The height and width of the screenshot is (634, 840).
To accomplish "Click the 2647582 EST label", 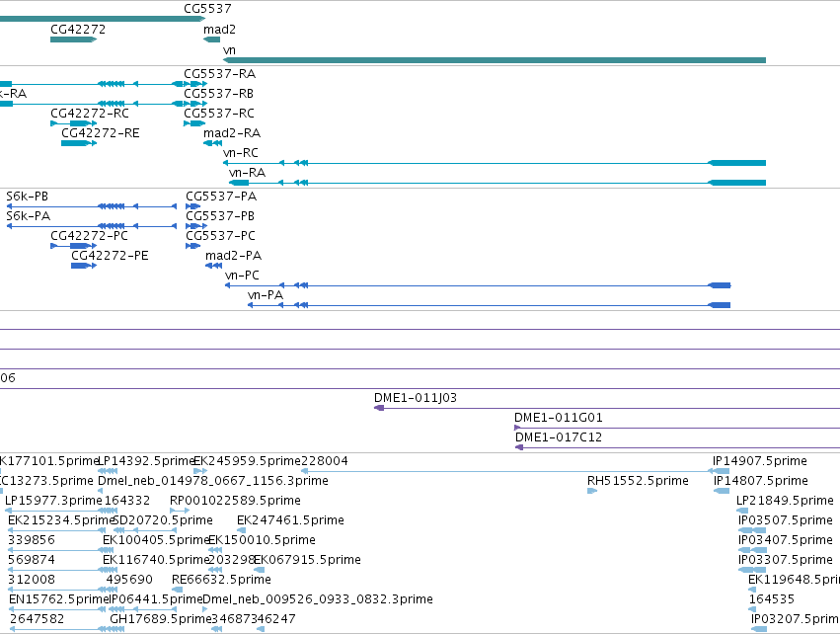I will 37,619.
